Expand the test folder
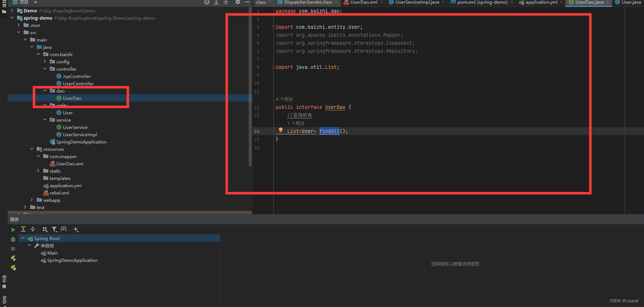This screenshot has height=307, width=644. click(x=25, y=207)
